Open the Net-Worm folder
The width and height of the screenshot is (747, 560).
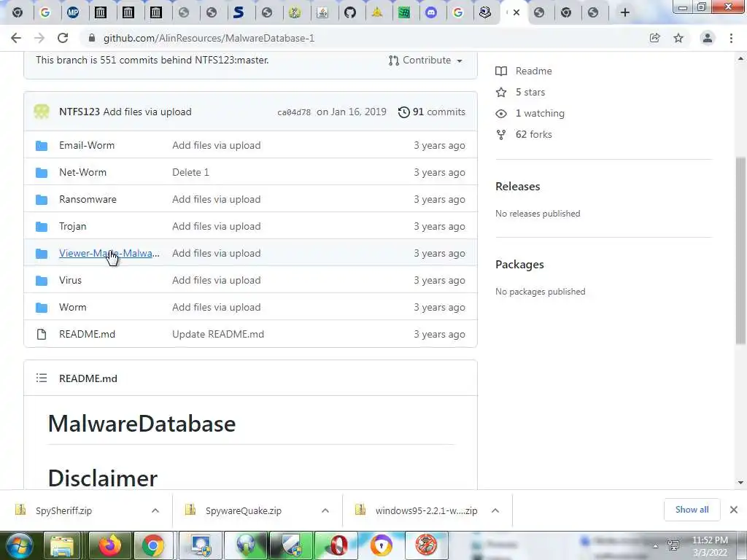coord(83,172)
